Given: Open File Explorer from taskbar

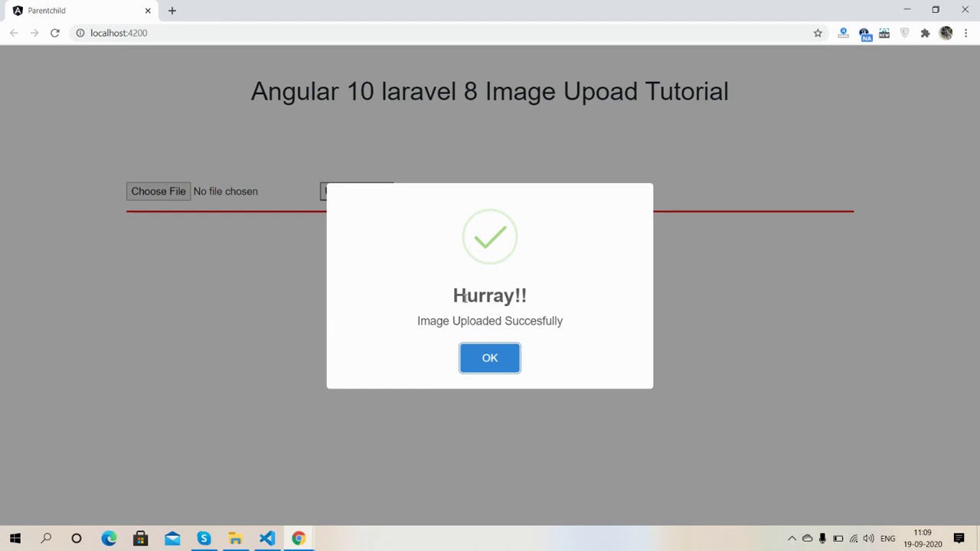Looking at the screenshot, I should click(235, 539).
